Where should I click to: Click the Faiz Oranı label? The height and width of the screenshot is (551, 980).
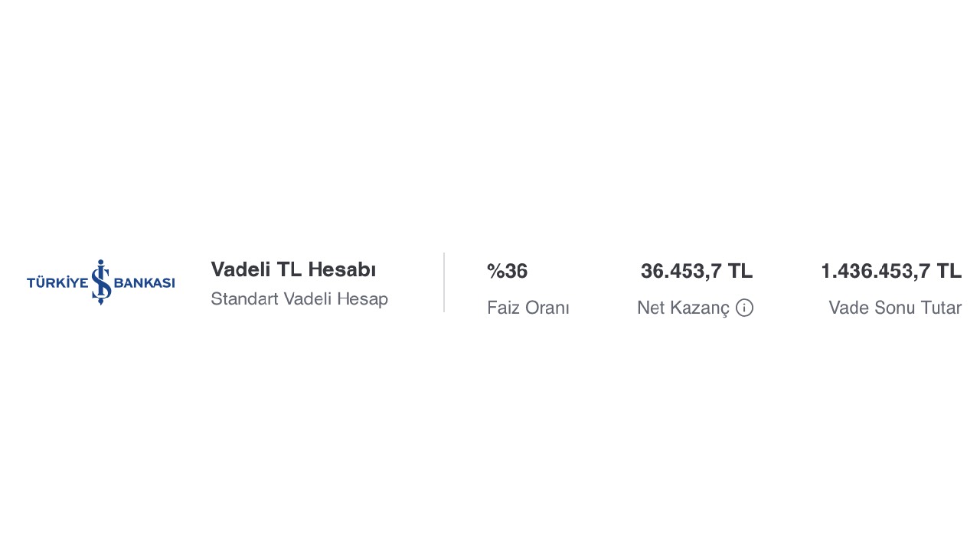click(528, 308)
